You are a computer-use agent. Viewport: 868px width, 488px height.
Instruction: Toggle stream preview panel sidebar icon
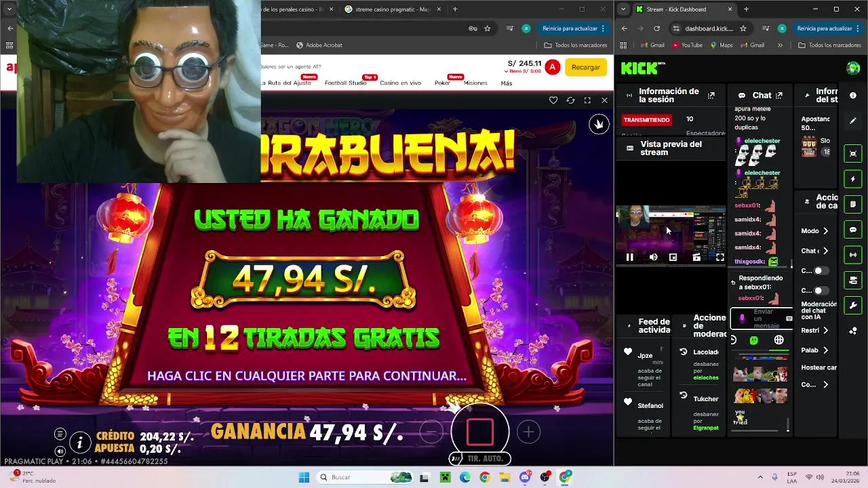pos(853,153)
